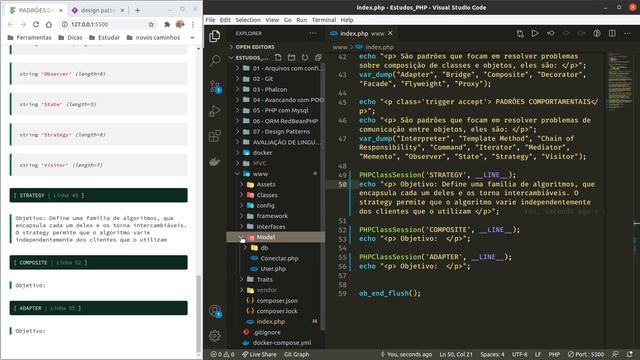Create a new folder in Explorer
The width and height of the screenshot is (640, 360).
[291, 58]
